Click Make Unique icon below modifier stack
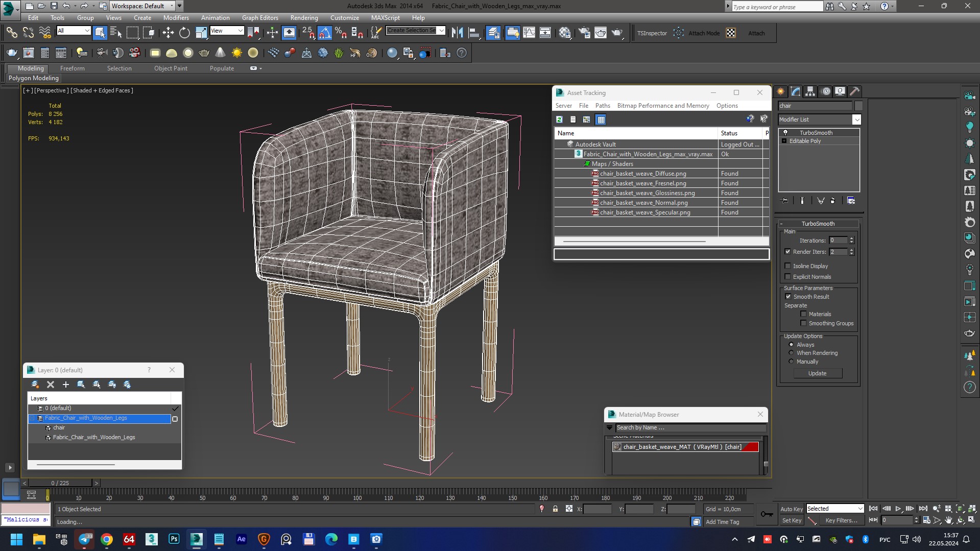Image resolution: width=980 pixels, height=551 pixels. (x=821, y=201)
